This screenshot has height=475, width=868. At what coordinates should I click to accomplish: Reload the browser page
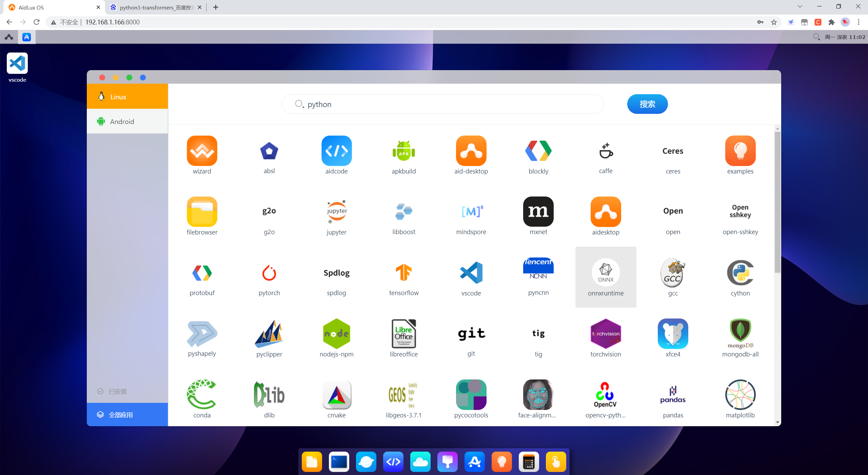coord(37,22)
